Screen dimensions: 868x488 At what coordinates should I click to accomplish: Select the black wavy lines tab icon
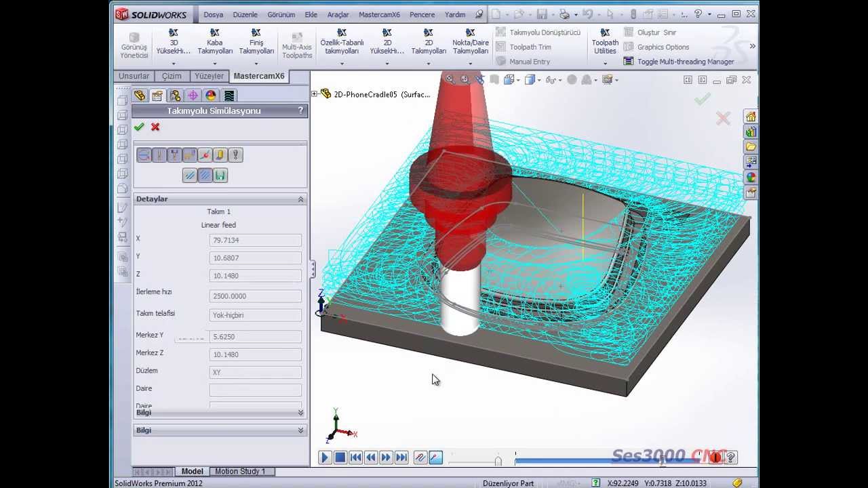[x=229, y=96]
